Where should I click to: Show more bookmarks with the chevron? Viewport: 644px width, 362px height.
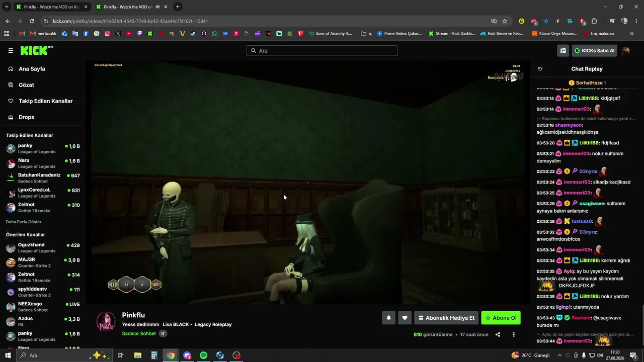click(x=632, y=34)
